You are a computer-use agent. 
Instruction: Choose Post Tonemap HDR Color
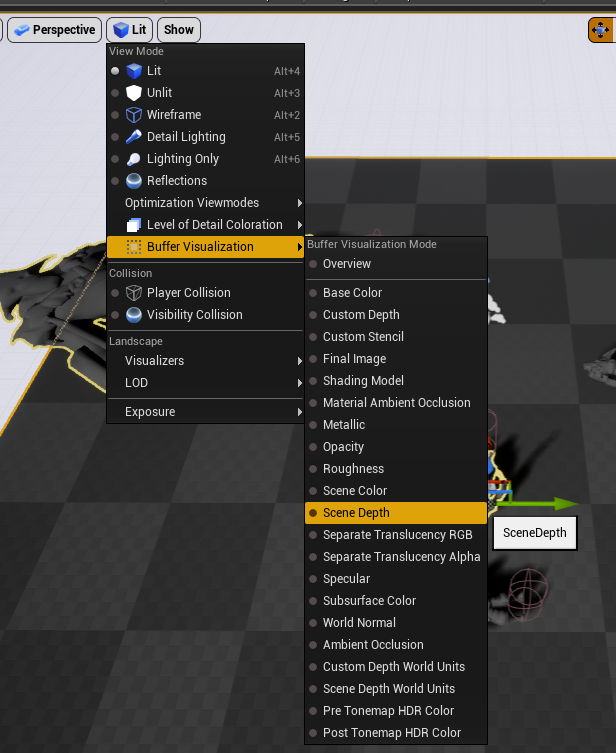pyautogui.click(x=396, y=733)
